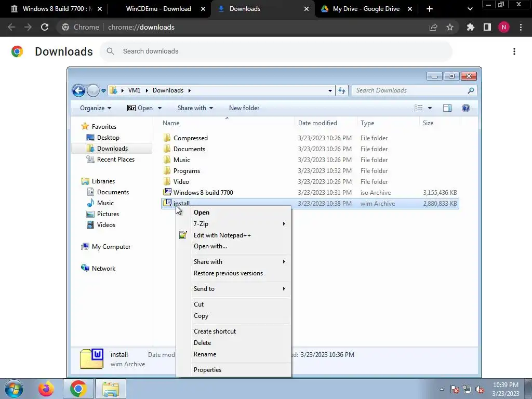Image resolution: width=532 pixels, height=399 pixels.
Task: Open a new Chrome tab with plus icon
Action: pos(430,9)
